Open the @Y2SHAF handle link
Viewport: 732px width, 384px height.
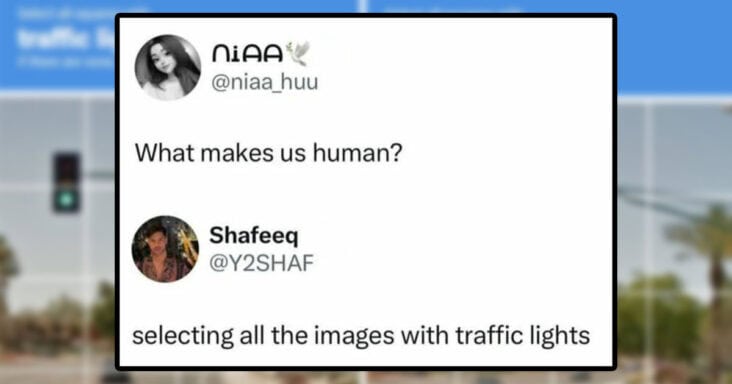261,263
